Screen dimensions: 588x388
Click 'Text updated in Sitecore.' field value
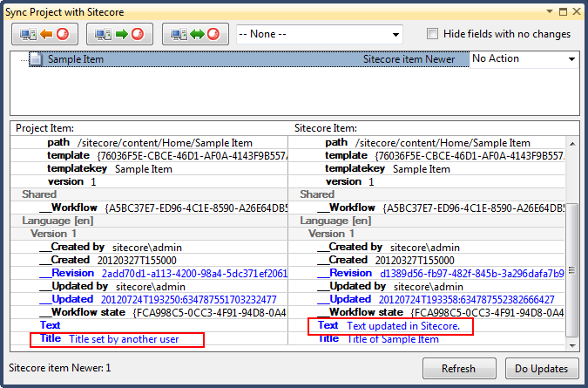tap(403, 326)
